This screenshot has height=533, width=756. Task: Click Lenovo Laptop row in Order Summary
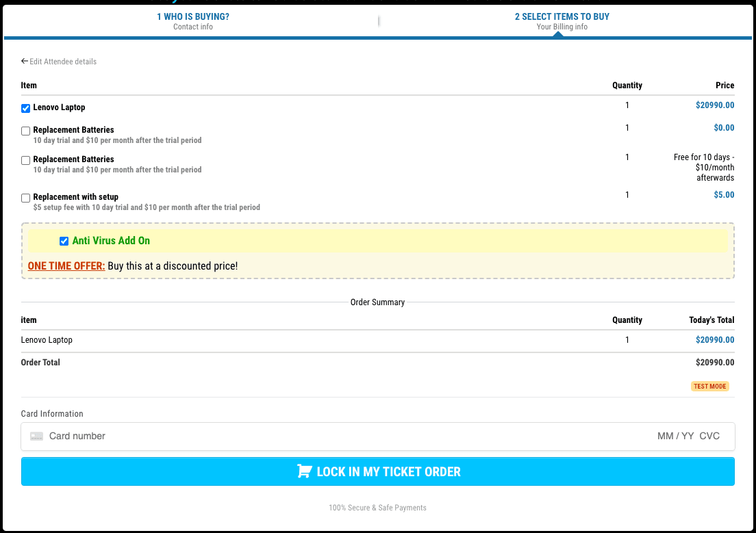coord(377,340)
